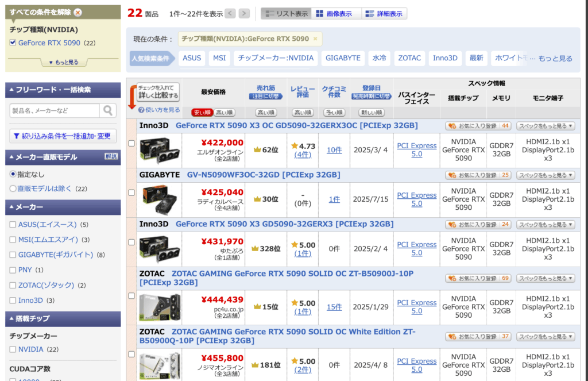Go to previous results page arrow
Viewport: 588px width, 381px height.
point(230,13)
